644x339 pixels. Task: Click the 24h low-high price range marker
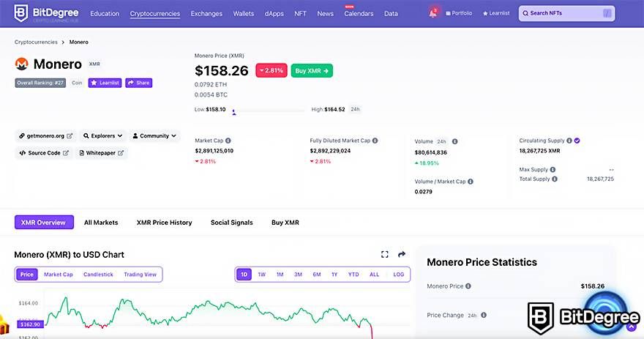233,111
